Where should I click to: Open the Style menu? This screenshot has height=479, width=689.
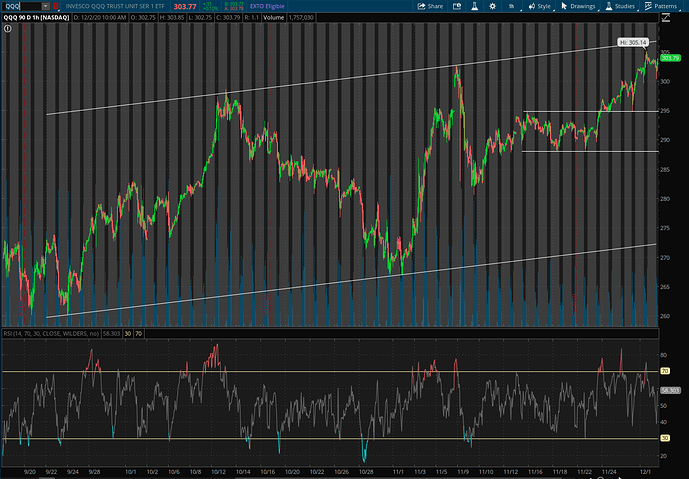pyautogui.click(x=541, y=6)
